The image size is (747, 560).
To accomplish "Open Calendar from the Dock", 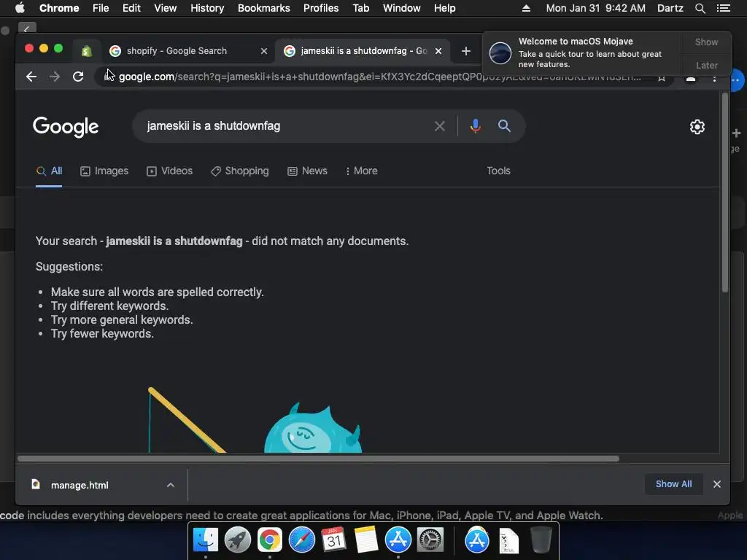I will tap(333, 540).
